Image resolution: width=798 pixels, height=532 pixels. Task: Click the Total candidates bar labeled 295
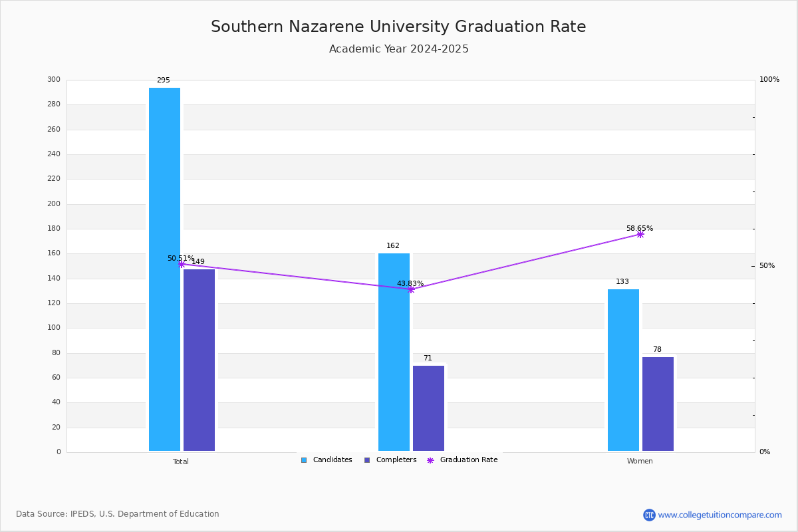coord(164,269)
